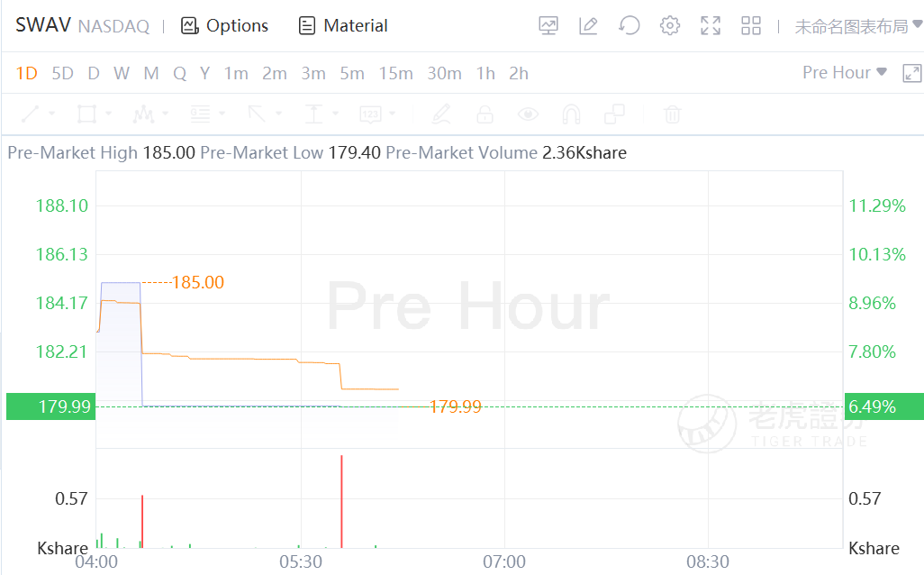This screenshot has height=575, width=924.
Task: Open the Pre Hour session dropdown
Action: coord(844,72)
